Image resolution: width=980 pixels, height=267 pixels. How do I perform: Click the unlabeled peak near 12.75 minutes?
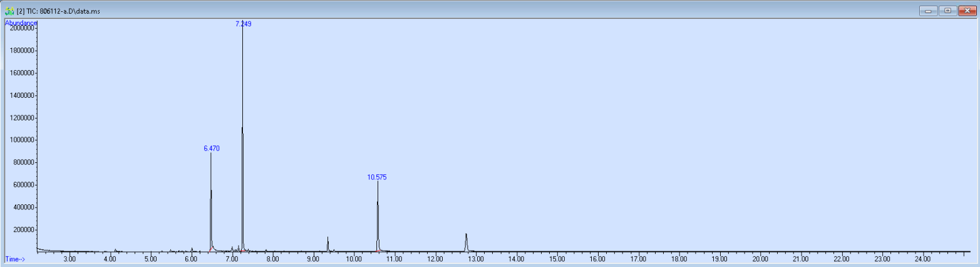point(466,241)
